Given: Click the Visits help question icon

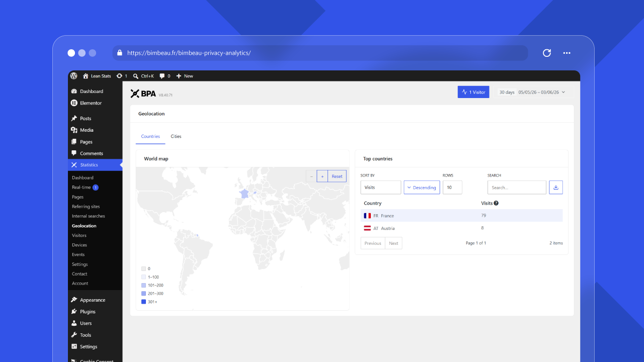Looking at the screenshot, I should [x=496, y=203].
